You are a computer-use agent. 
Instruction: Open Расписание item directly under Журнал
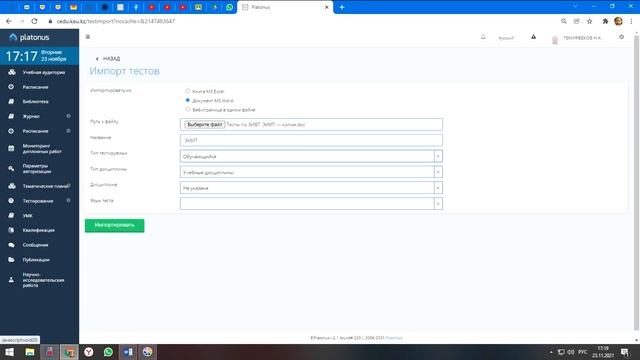point(36,131)
